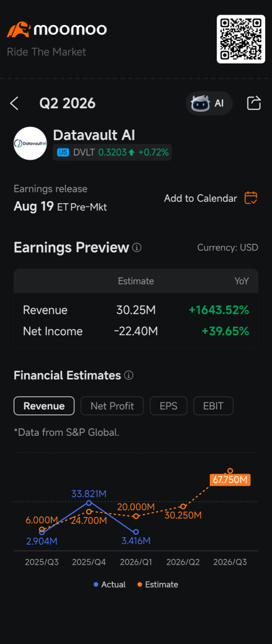This screenshot has height=644, width=272.
Task: Tap the Add to Calendar link
Action: click(200, 198)
